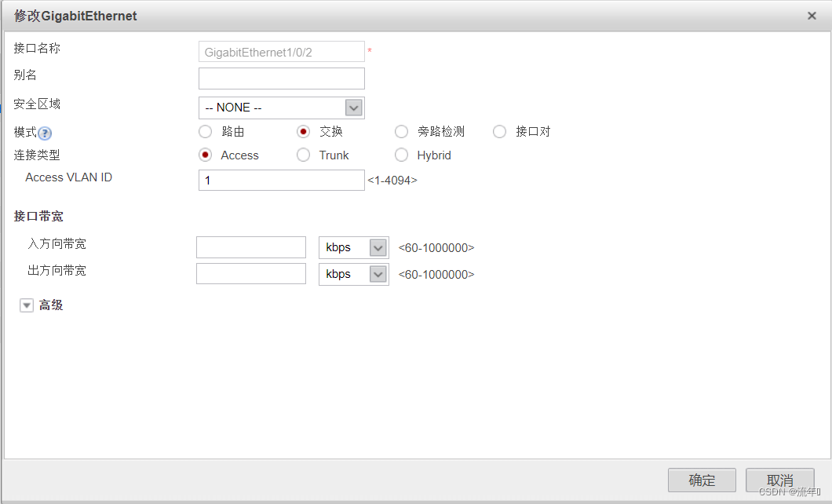832x504 pixels.
Task: Select the 接口对 mode radio button
Action: click(500, 132)
